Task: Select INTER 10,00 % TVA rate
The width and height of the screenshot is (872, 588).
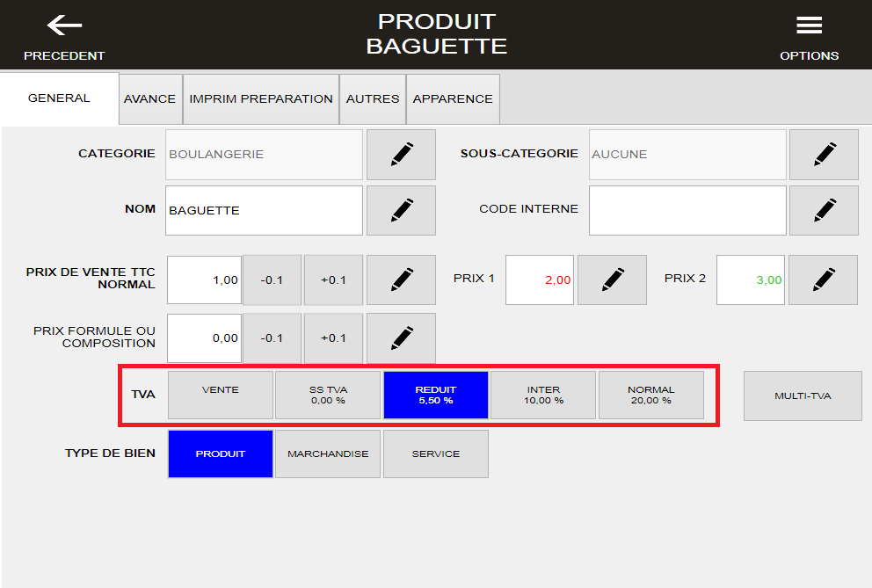Action: (543, 395)
